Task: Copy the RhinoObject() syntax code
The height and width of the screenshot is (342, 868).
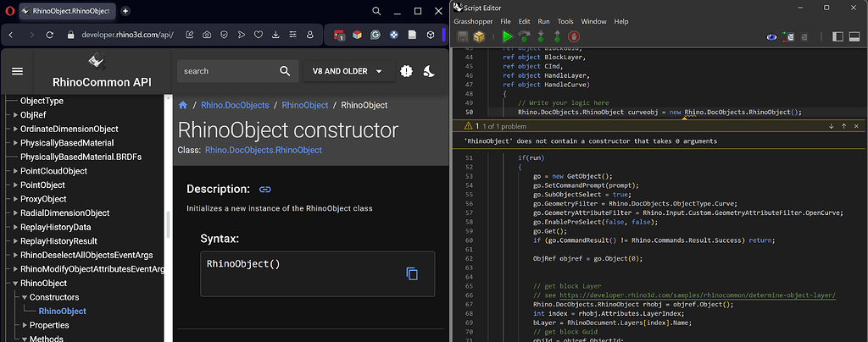Action: [412, 273]
